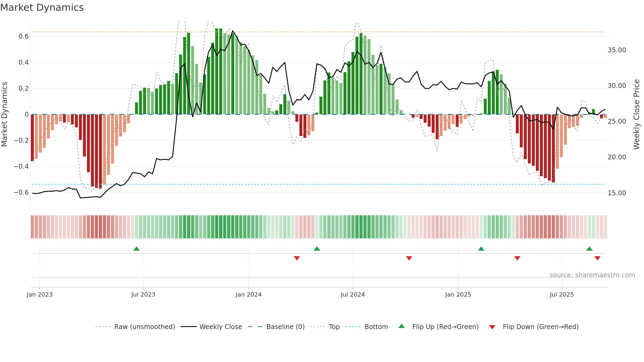The height and width of the screenshot is (362, 644).
Task: Click the Flip Up (Red→Green) legend label
Action: pos(445,327)
